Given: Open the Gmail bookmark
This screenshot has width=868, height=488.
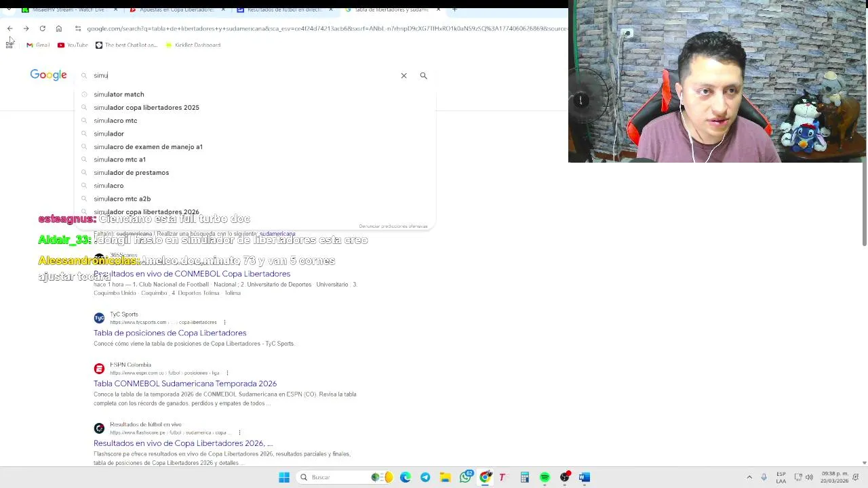Looking at the screenshot, I should tap(38, 45).
